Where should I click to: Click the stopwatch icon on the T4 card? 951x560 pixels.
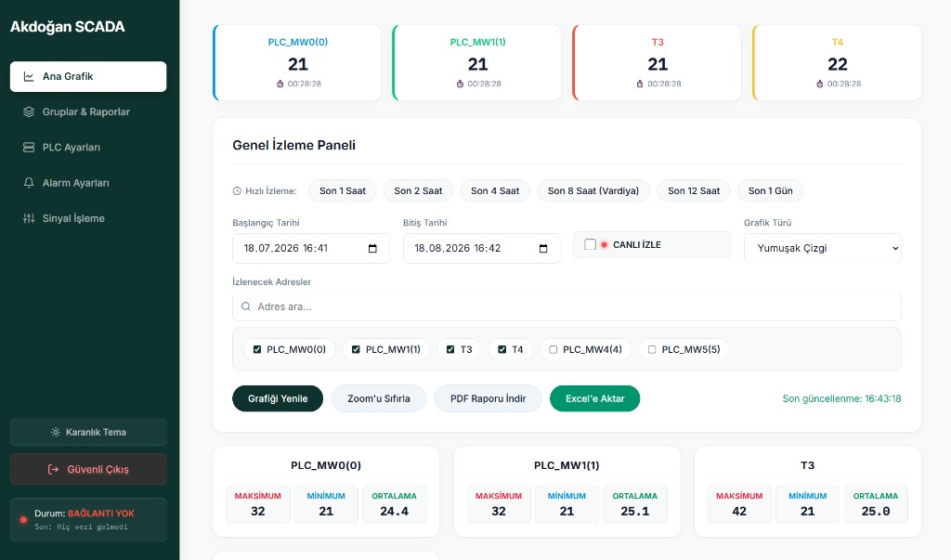[819, 84]
